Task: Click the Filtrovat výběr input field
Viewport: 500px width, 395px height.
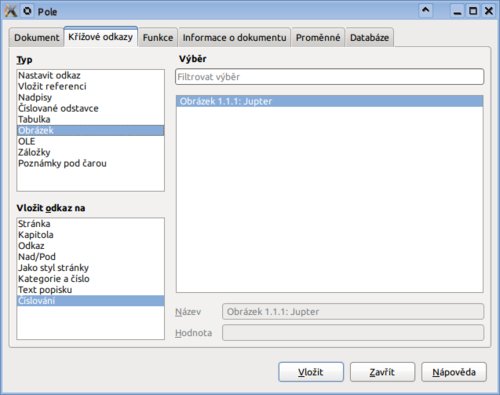Action: click(329, 77)
